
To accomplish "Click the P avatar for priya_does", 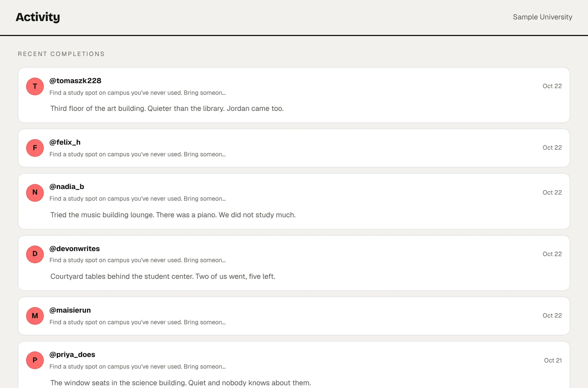I will click(x=35, y=360).
